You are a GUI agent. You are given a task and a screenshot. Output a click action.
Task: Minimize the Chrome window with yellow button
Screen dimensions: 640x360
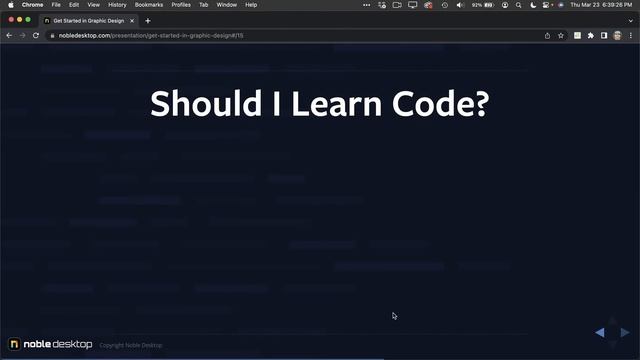tap(20, 20)
